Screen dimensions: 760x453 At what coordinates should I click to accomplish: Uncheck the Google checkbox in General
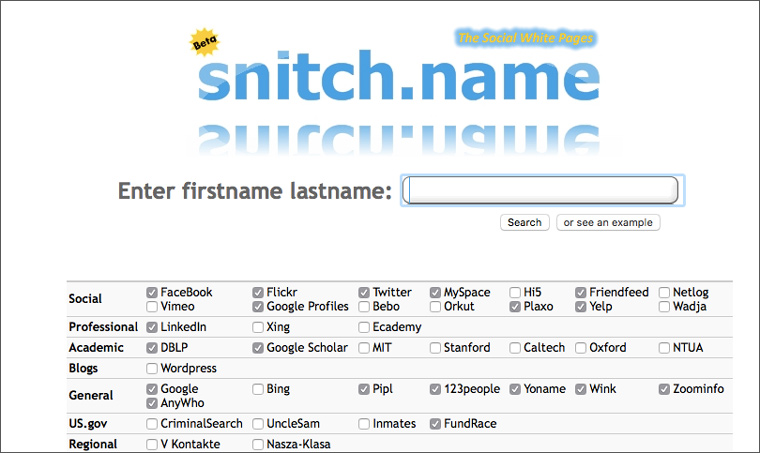click(152, 389)
